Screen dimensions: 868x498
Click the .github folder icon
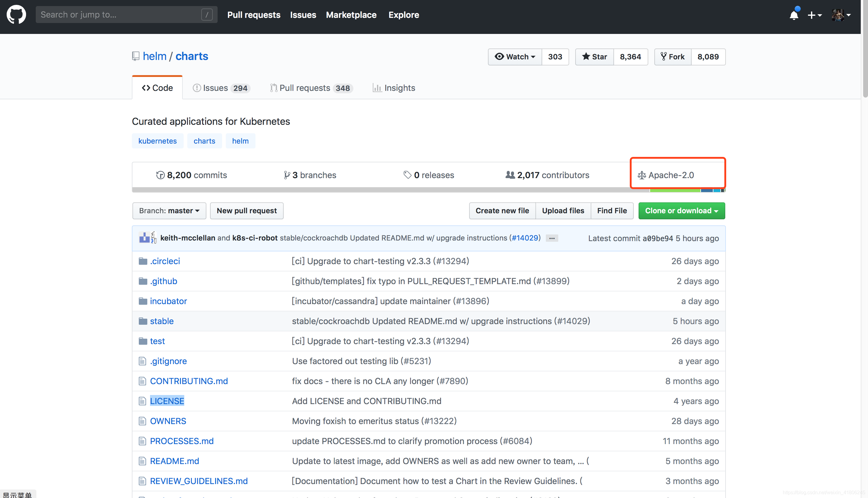(x=143, y=281)
